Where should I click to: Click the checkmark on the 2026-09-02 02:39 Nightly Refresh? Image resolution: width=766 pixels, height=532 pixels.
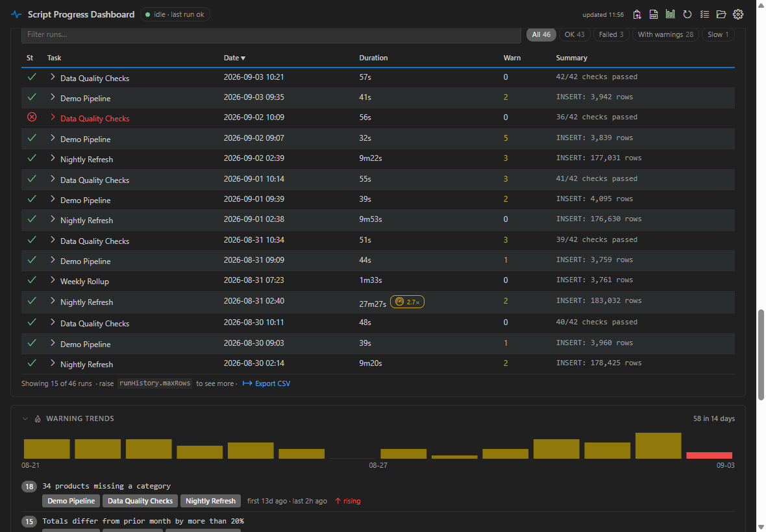click(x=32, y=158)
